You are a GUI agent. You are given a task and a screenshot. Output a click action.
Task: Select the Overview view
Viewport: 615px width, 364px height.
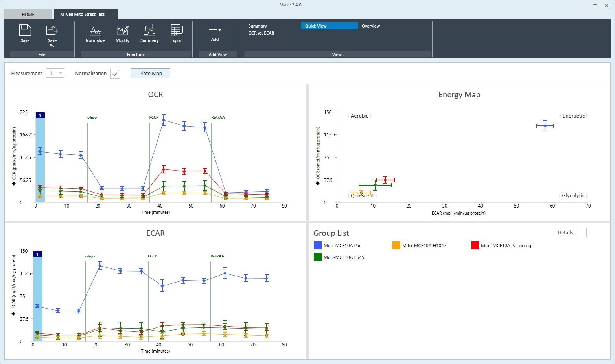coord(370,26)
